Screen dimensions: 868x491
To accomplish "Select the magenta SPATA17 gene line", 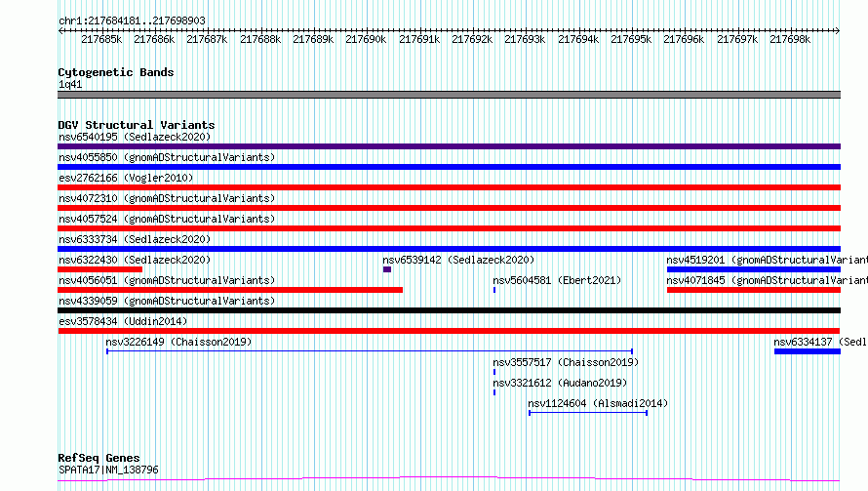I will (449, 479).
